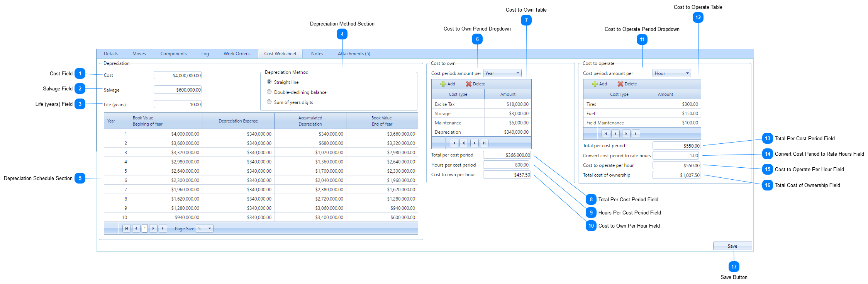Click Amount header in Cost to operate table
This screenshot has width=868, height=284.
pyautogui.click(x=678, y=94)
